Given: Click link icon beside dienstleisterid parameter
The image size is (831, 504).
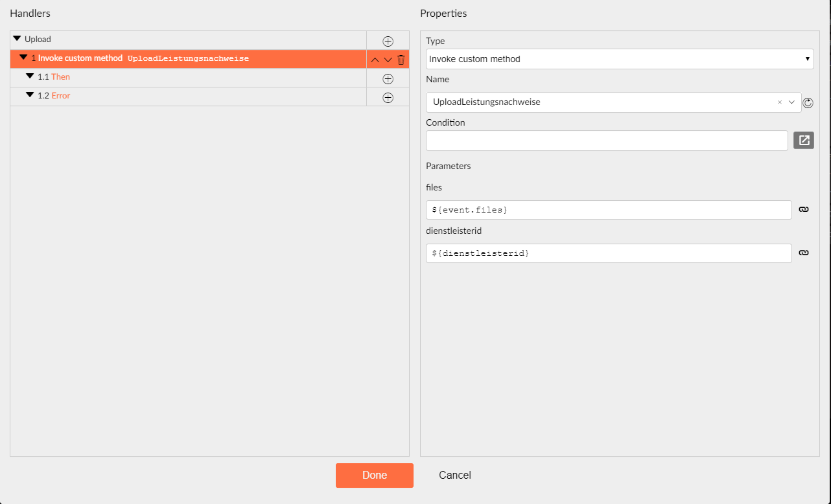Looking at the screenshot, I should [803, 253].
